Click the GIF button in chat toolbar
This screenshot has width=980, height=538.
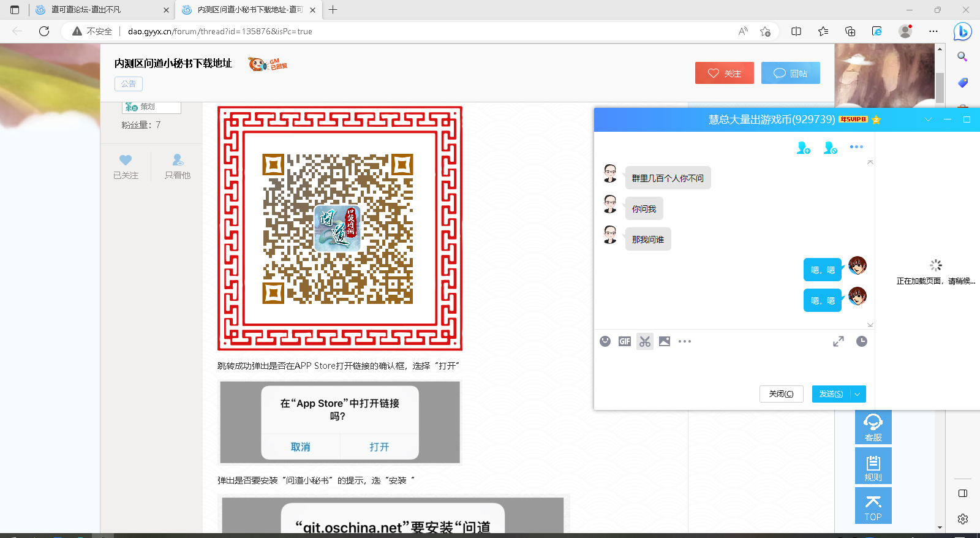pyautogui.click(x=625, y=341)
